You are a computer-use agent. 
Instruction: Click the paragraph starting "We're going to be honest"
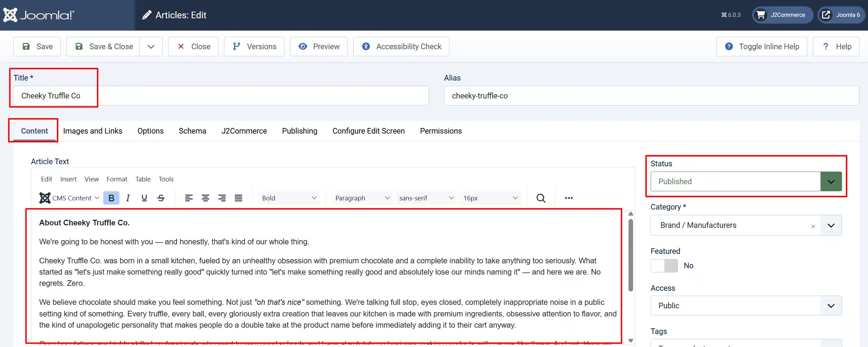pos(174,242)
